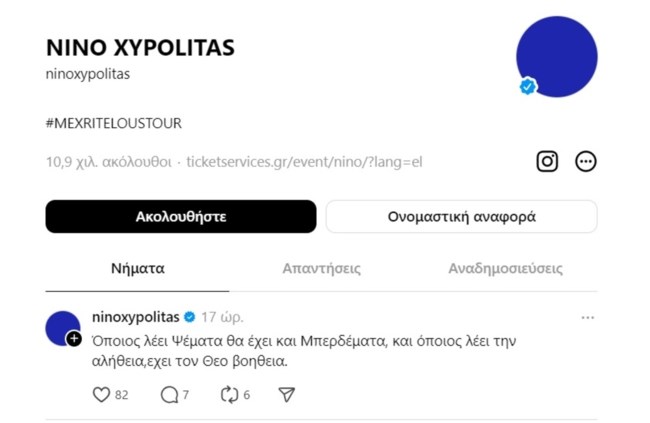This screenshot has width=650, height=423.
Task: Open the Αναδημοσιεύσεις tab
Action: tap(505, 269)
